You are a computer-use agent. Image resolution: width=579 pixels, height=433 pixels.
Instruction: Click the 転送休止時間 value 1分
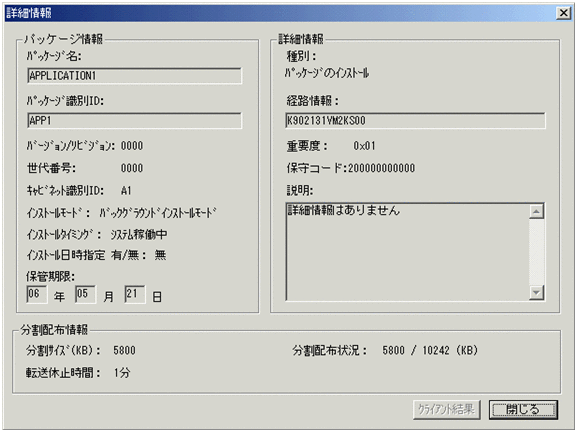pyautogui.click(x=122, y=373)
